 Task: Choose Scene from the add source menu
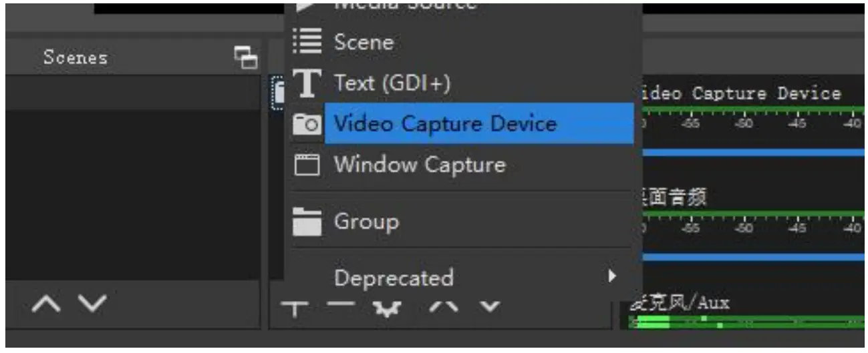(x=364, y=43)
